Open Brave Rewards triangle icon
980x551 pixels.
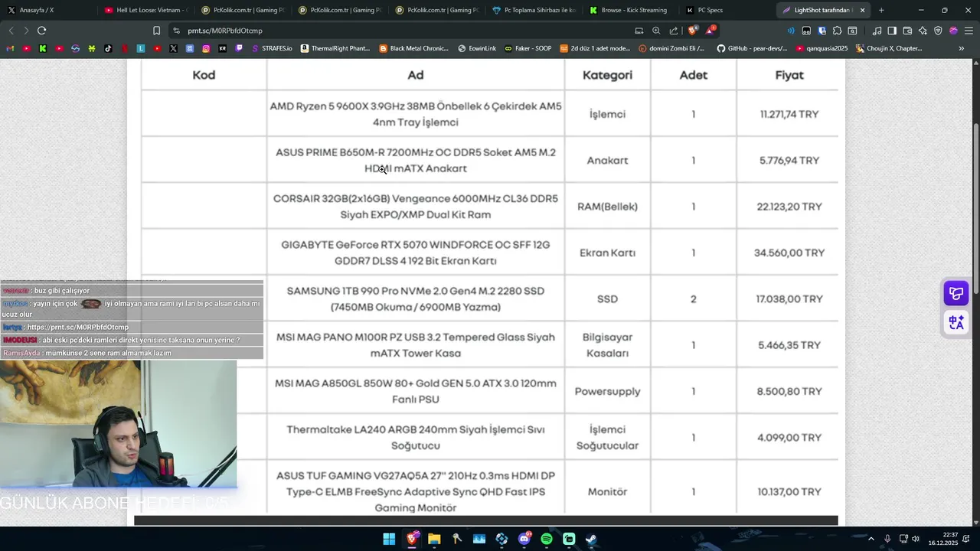click(710, 31)
